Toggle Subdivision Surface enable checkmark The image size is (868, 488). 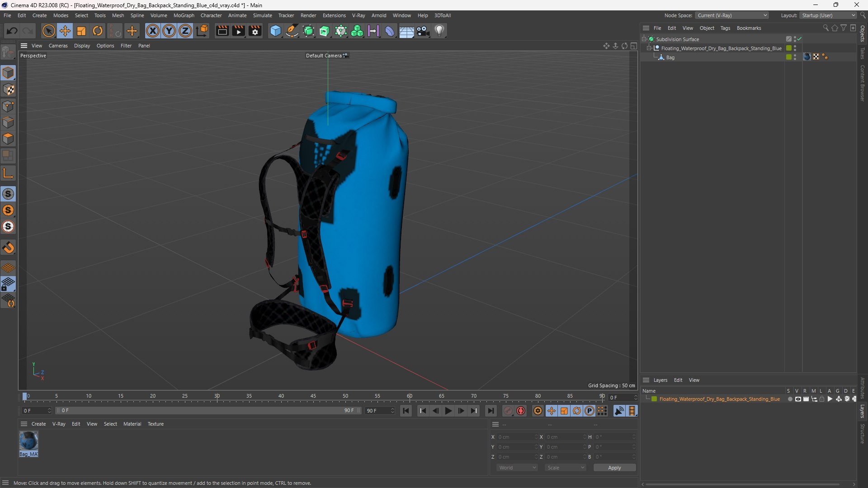(799, 39)
